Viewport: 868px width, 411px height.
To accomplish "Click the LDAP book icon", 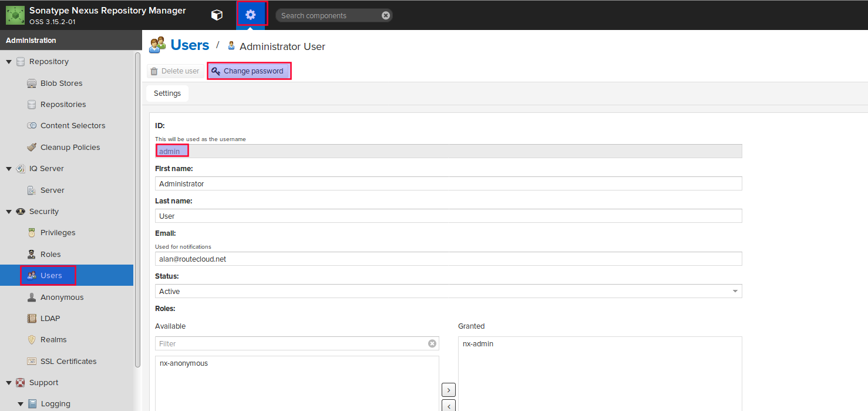I will pos(32,319).
